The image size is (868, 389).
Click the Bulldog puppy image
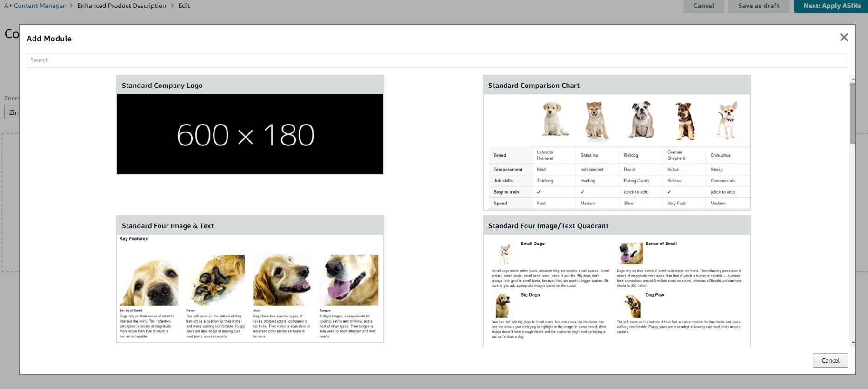(x=641, y=120)
